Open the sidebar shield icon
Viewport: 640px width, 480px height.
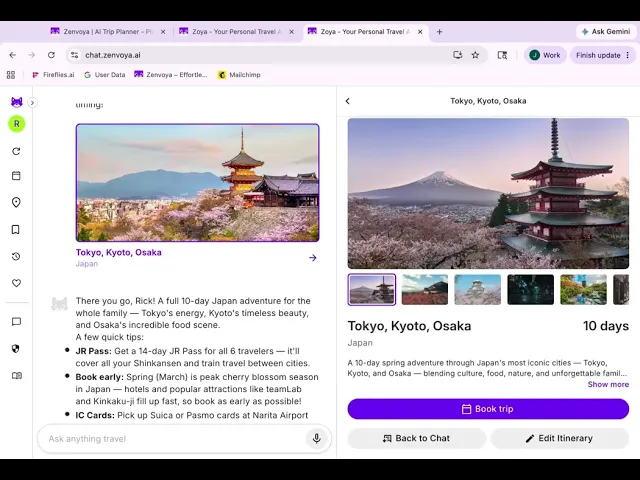click(x=16, y=349)
